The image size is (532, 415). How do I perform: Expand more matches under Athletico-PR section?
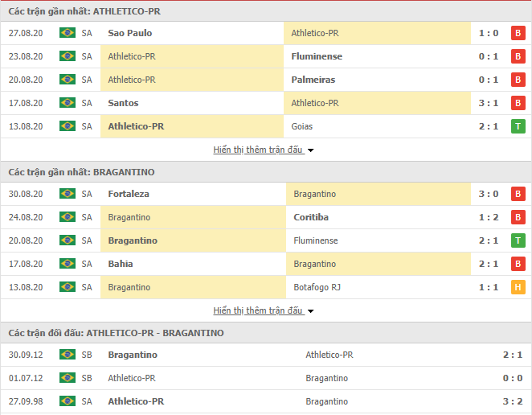(x=263, y=150)
